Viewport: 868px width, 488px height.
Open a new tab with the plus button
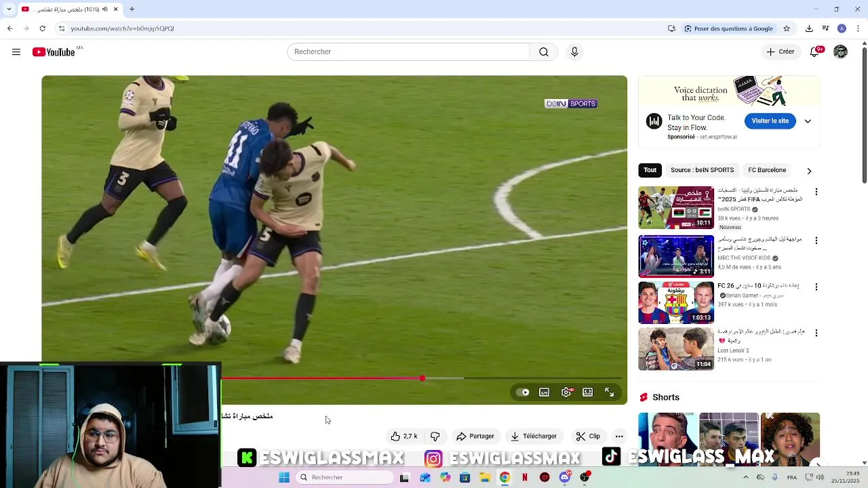(132, 9)
